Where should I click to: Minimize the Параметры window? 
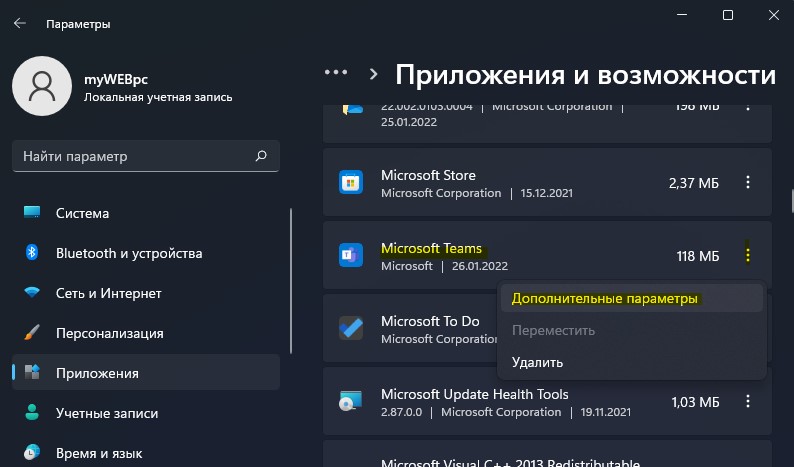coord(682,15)
